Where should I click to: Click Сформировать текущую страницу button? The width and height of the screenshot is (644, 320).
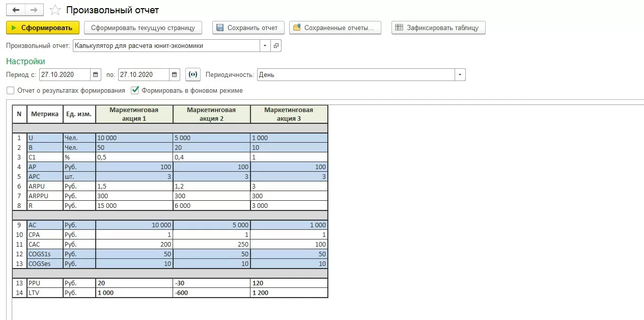click(x=143, y=28)
